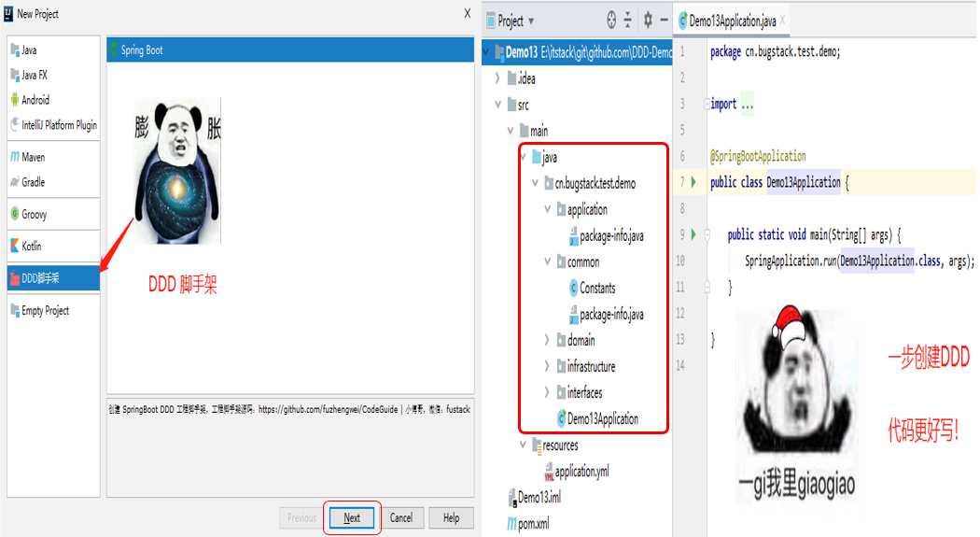Select Java FX project type

tap(53, 75)
